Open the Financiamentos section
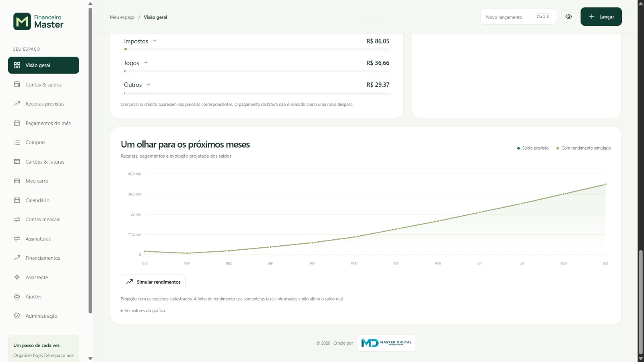Viewport: 644px width, 362px height. point(43,258)
